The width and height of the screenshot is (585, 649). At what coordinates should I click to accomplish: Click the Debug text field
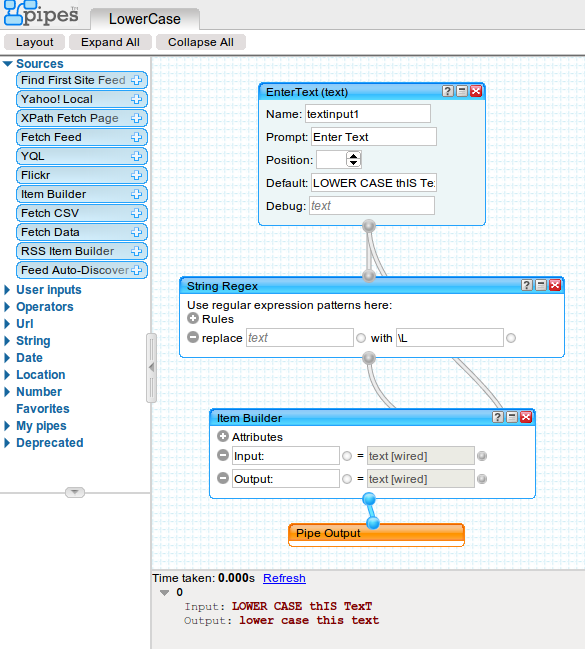click(x=372, y=206)
